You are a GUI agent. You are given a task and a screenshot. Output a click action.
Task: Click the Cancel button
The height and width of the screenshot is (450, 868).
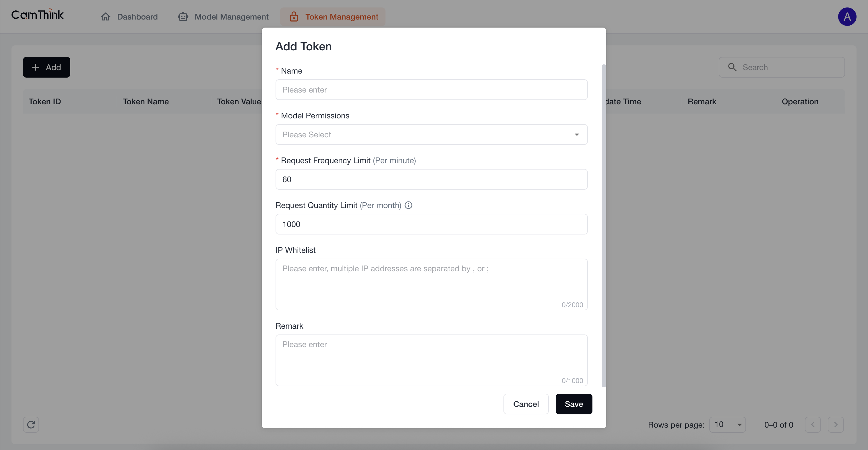click(526, 404)
